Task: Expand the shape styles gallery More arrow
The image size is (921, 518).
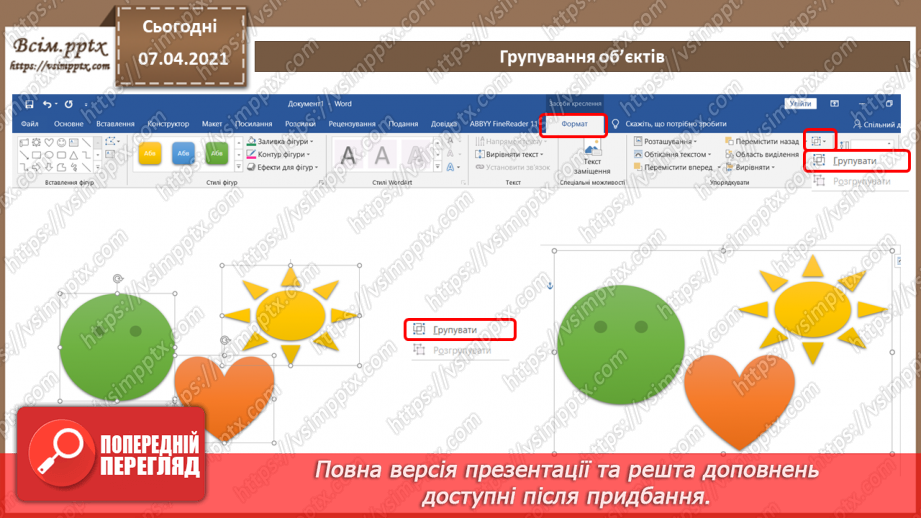Action: [238, 167]
